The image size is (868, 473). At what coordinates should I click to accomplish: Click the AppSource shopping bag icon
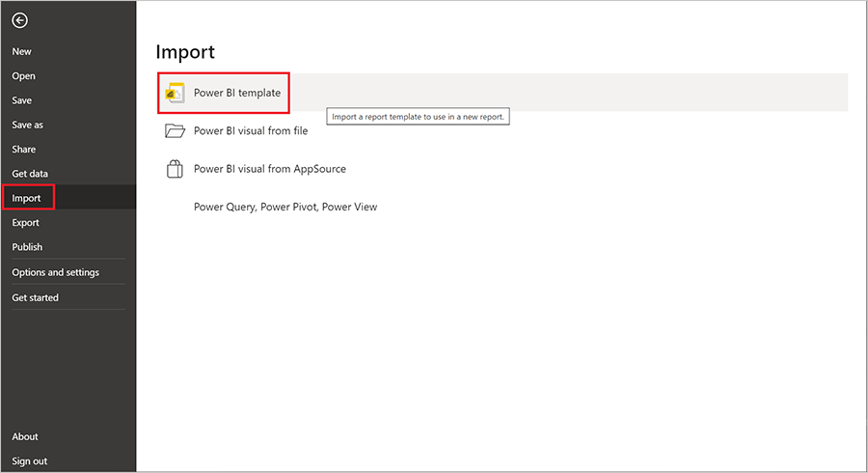[x=175, y=168]
